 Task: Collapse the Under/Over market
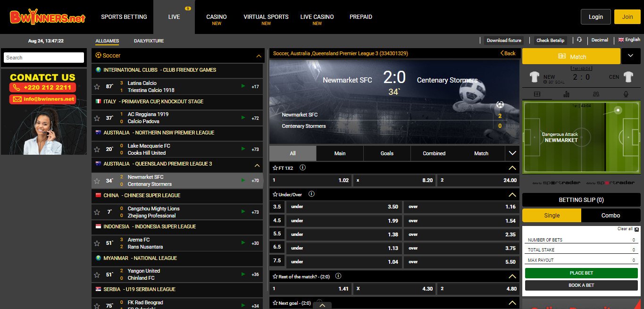coord(512,194)
